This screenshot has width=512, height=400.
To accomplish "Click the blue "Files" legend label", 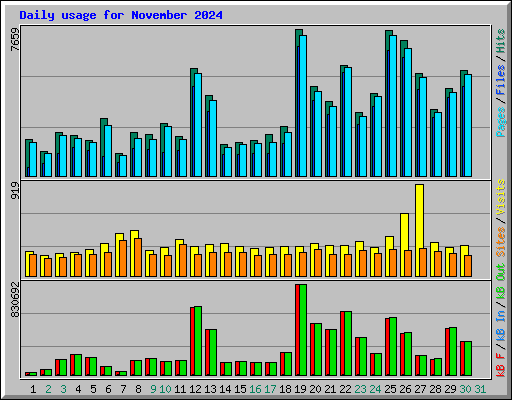I will [501, 80].
